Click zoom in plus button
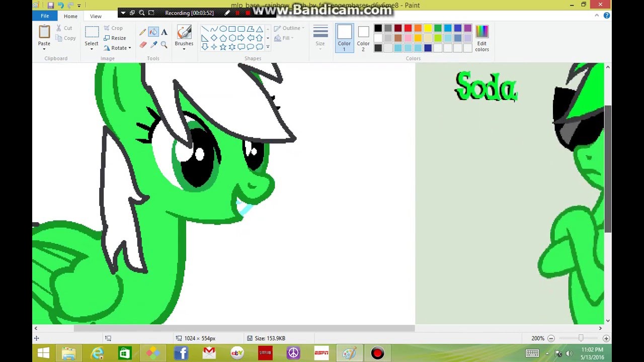Screen dimensions: 644x362 tap(606, 338)
